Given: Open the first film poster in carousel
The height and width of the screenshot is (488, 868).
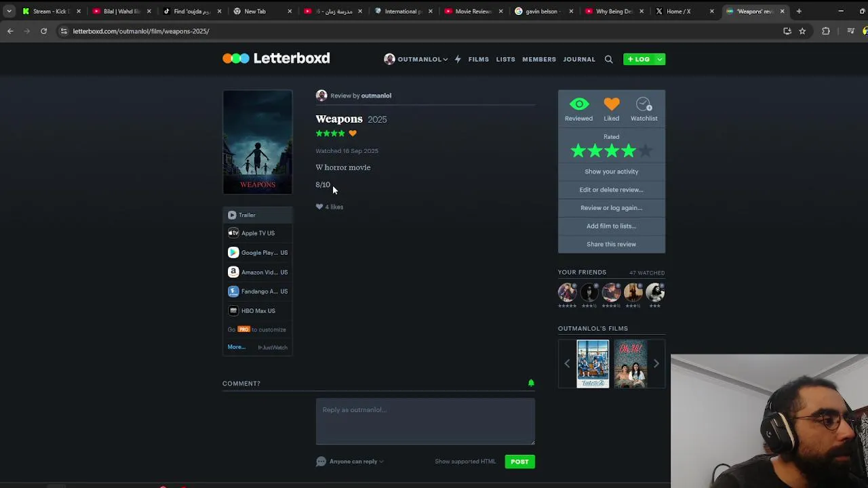Looking at the screenshot, I should pos(593,364).
